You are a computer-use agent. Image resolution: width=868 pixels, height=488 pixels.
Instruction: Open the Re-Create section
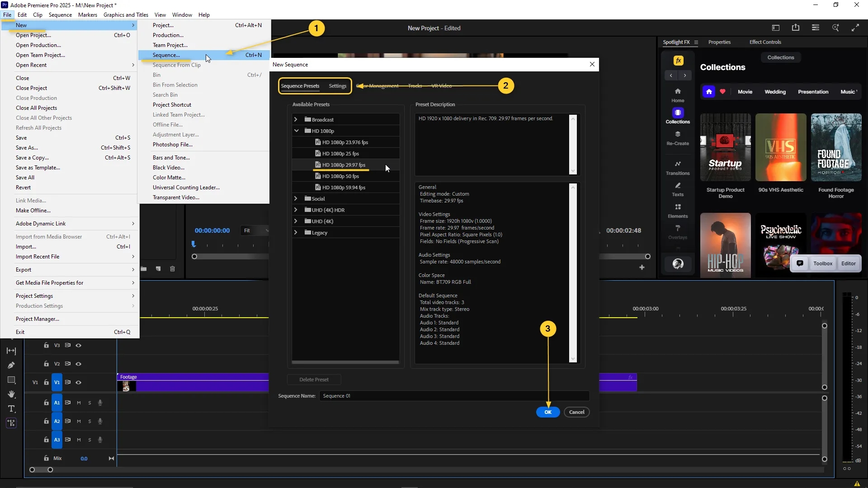(678, 138)
